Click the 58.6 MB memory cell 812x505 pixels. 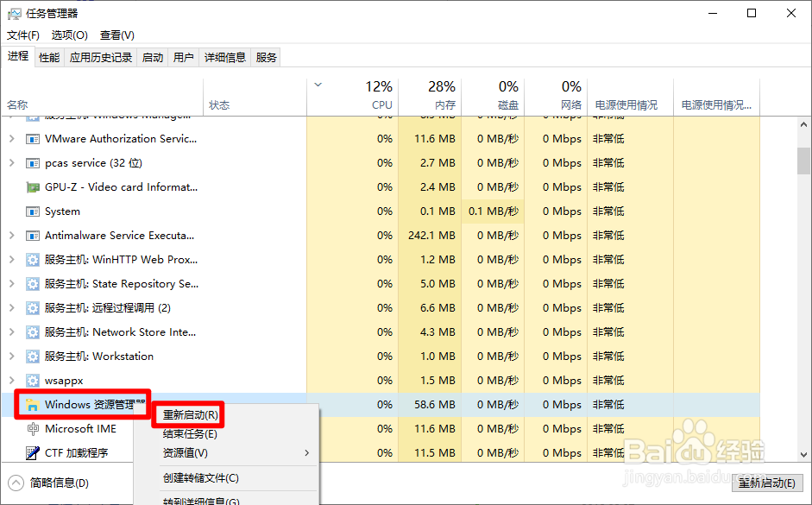(x=430, y=405)
